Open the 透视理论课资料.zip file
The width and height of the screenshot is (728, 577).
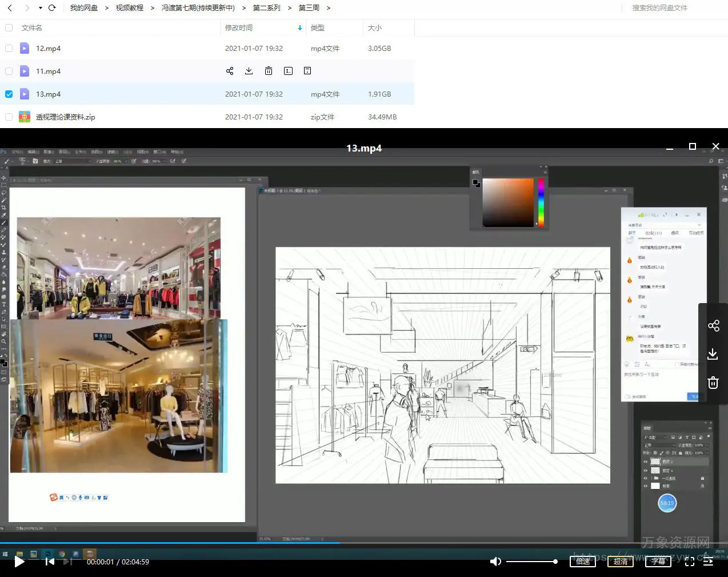[65, 117]
